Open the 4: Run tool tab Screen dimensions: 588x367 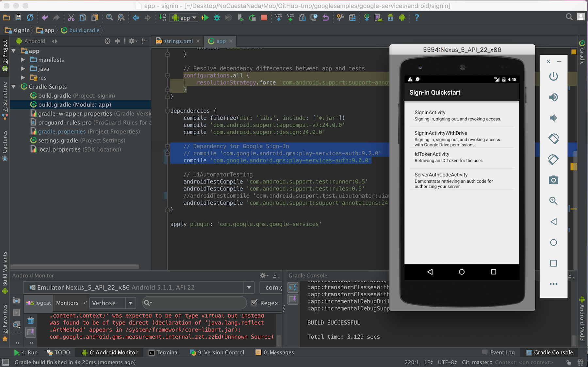[x=26, y=352]
